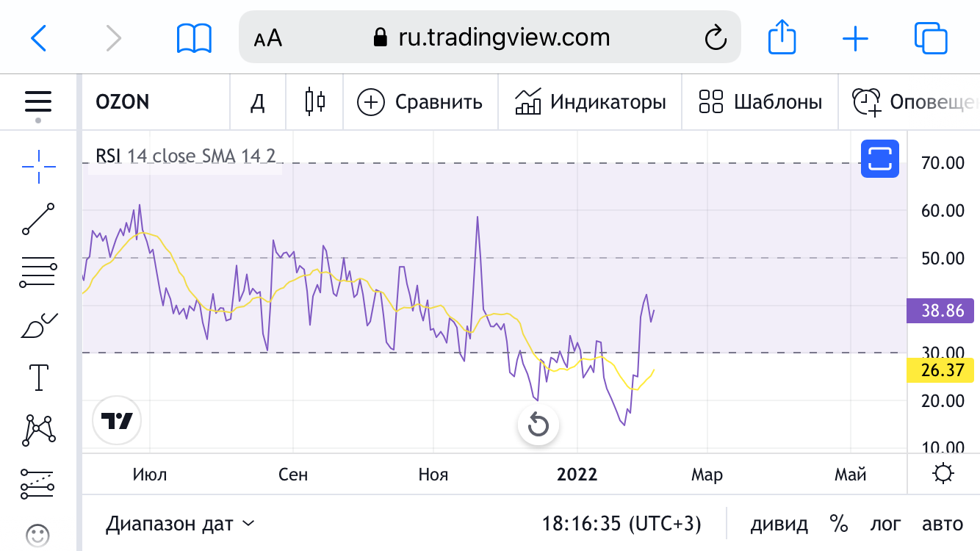
Task: Expand the Диапазон дат date range menu
Action: point(181,524)
